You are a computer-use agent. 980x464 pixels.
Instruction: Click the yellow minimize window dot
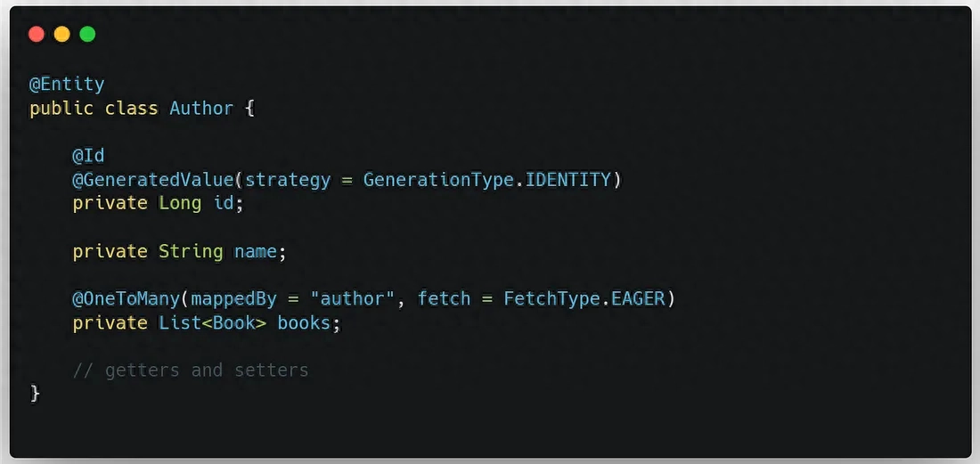(x=61, y=35)
